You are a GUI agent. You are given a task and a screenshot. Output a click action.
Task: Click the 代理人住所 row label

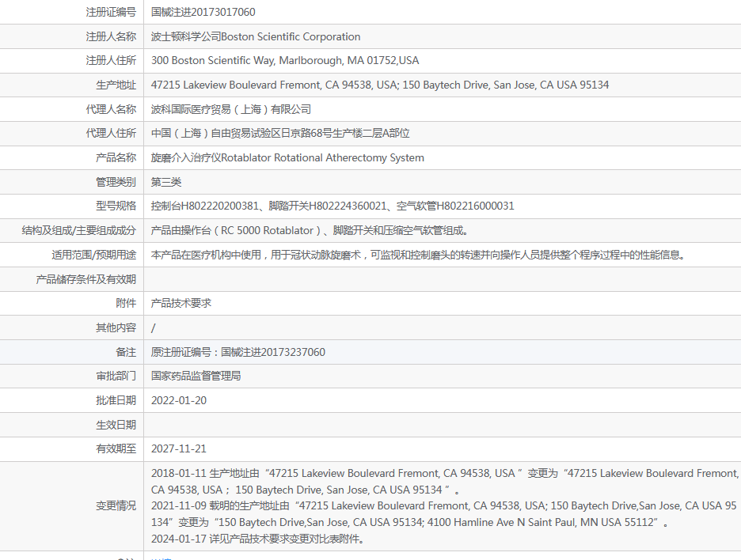tap(111, 133)
